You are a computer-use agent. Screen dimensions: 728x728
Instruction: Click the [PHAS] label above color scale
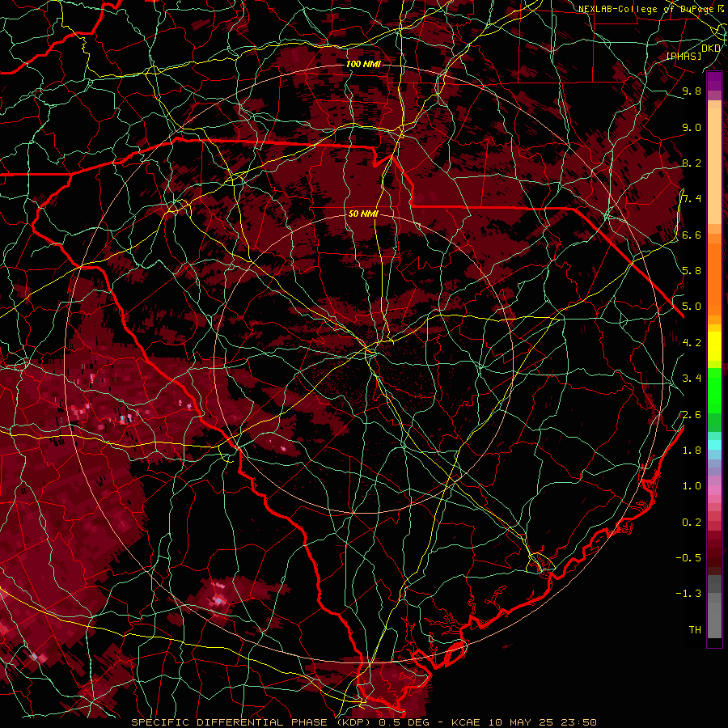pos(684,56)
